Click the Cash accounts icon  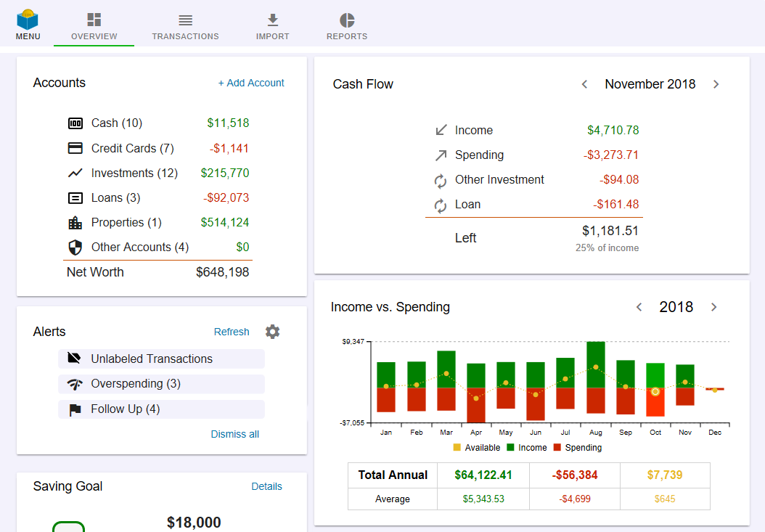[75, 123]
